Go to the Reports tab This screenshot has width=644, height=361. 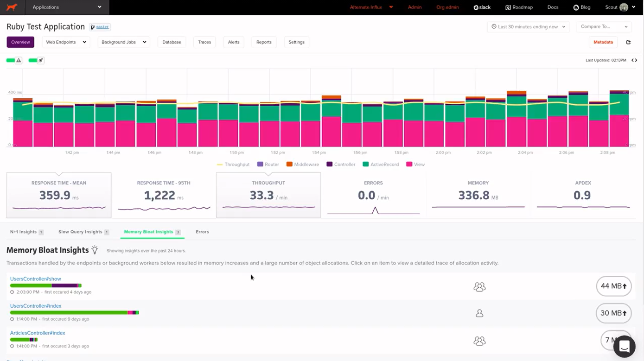point(264,42)
